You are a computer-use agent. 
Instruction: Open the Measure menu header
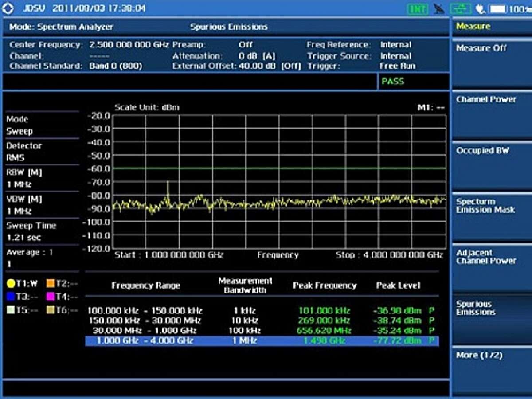(492, 27)
